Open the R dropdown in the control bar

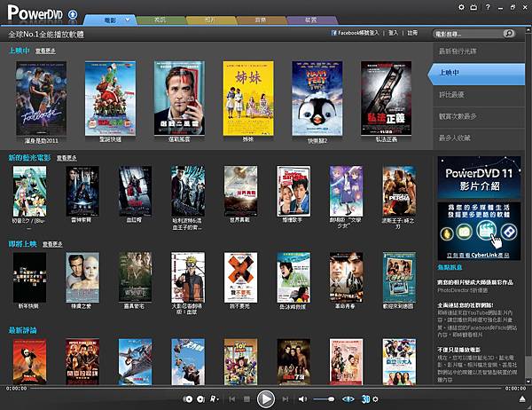[214, 399]
